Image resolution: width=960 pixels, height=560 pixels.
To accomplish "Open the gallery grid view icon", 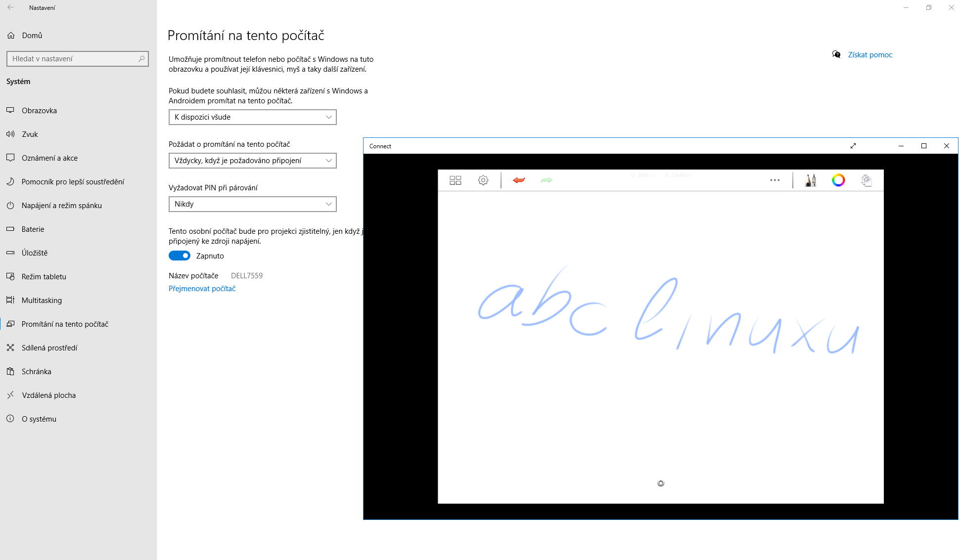I will coord(455,180).
